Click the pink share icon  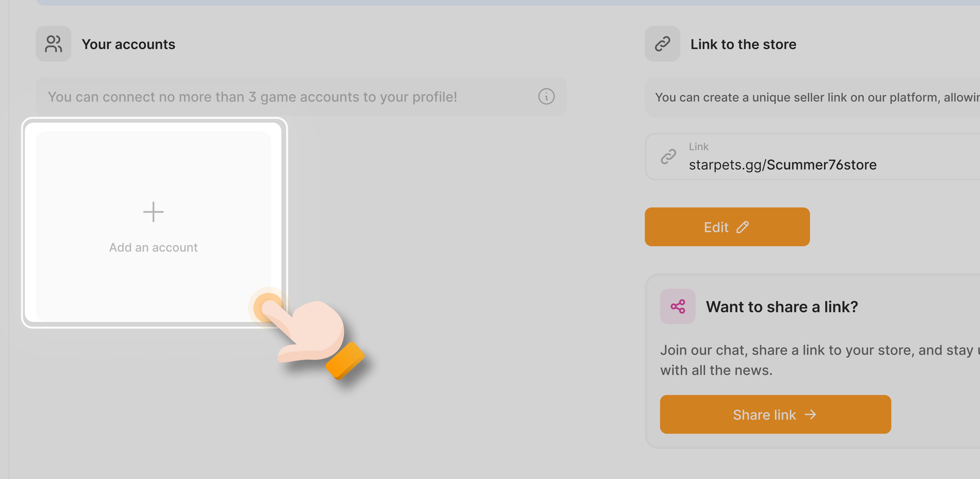(678, 307)
